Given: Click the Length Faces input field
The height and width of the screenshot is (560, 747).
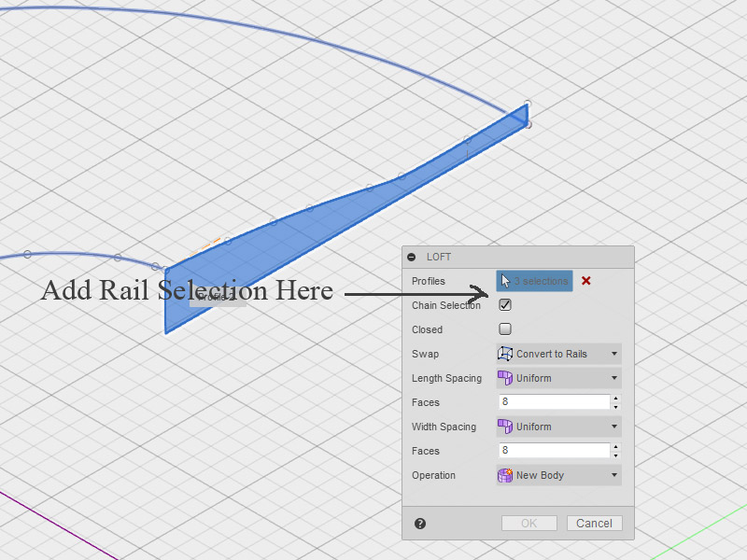Looking at the screenshot, I should tap(554, 402).
